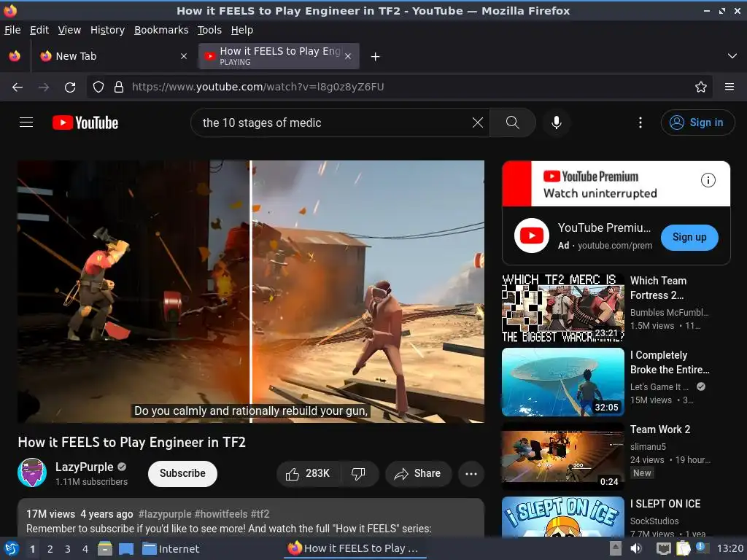Open the I Completely Broke the Entire thumbnail
747x560 pixels.
pyautogui.click(x=563, y=382)
